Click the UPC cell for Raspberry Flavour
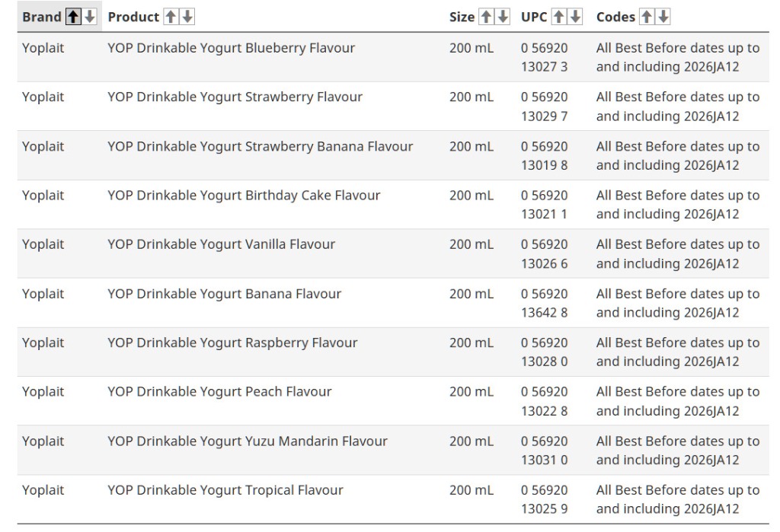The width and height of the screenshot is (780, 532). [x=544, y=352]
